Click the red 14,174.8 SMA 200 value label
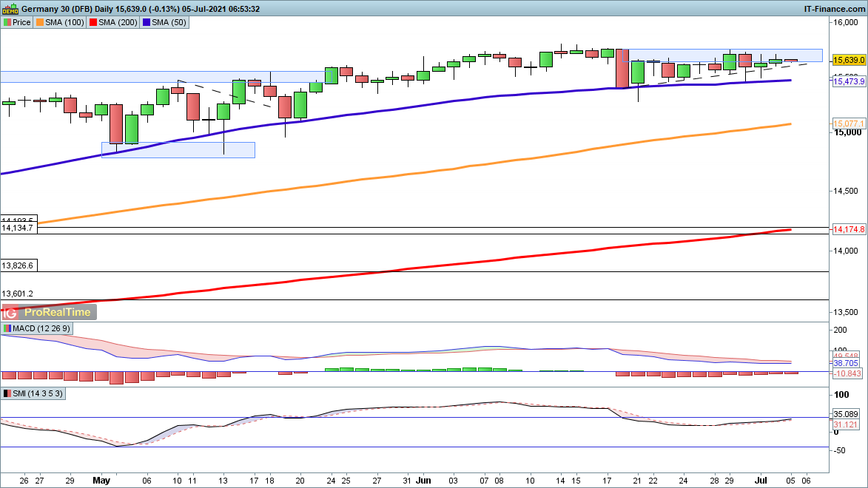Image resolution: width=868 pixels, height=488 pixels. click(x=848, y=230)
